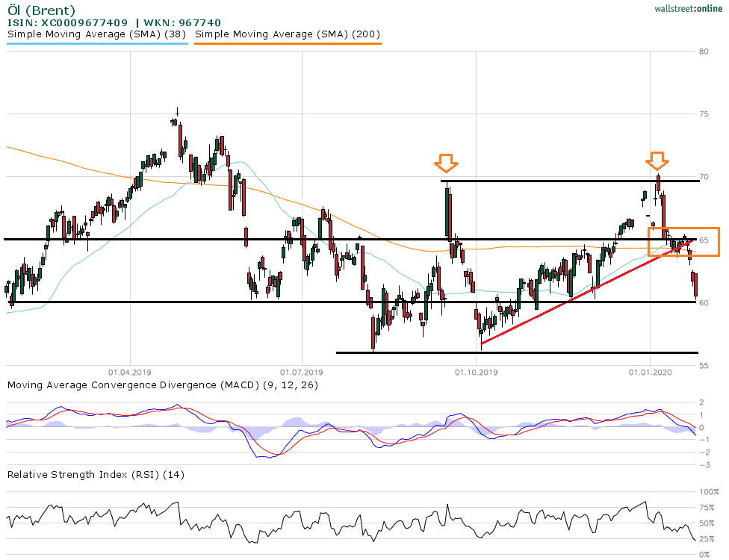Select the Simple Moving Average (SMA) (200) legend
Screen dimensions: 729x560
click(x=288, y=34)
